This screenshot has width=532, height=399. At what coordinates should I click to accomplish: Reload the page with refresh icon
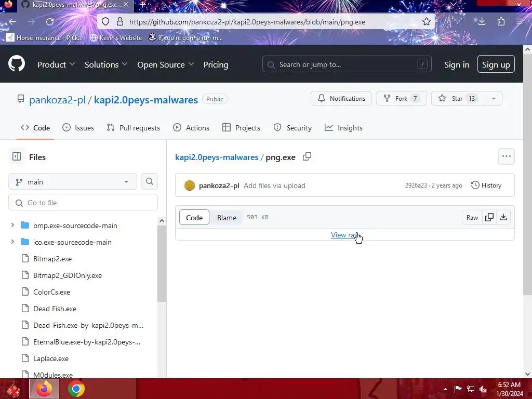50,22
